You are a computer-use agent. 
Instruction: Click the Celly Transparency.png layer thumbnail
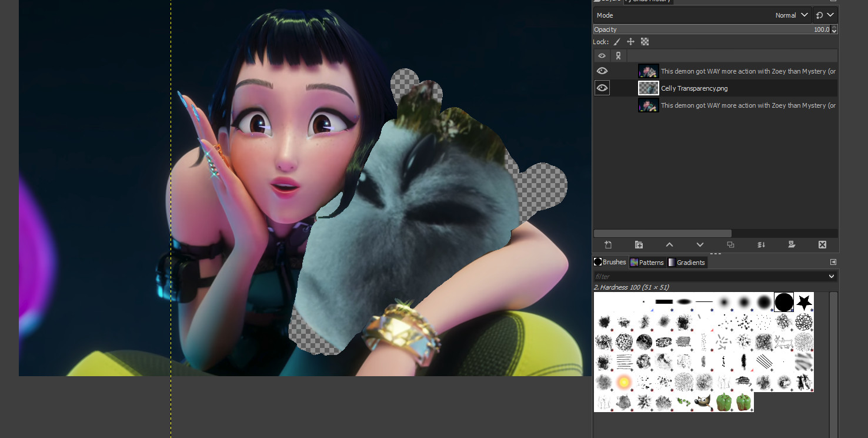coord(649,88)
